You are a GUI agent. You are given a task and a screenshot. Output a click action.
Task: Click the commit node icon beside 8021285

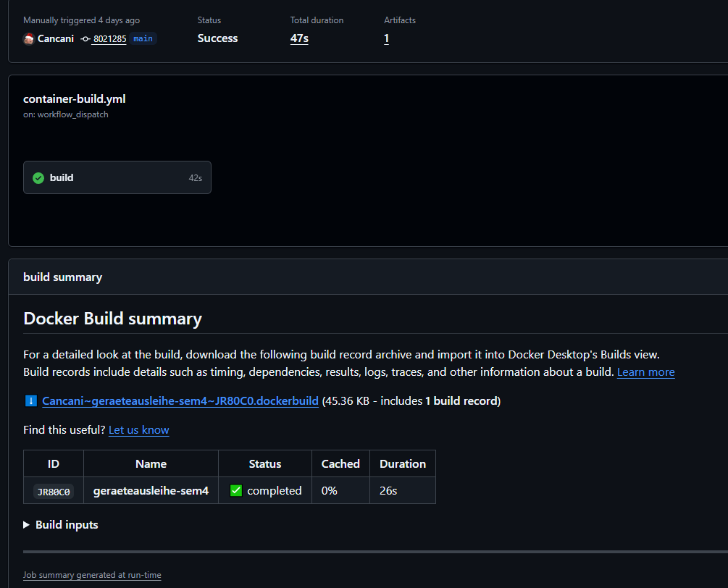(85, 39)
